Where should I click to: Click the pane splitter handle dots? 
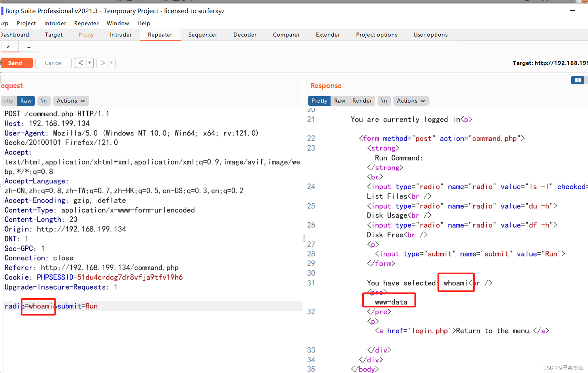304,238
